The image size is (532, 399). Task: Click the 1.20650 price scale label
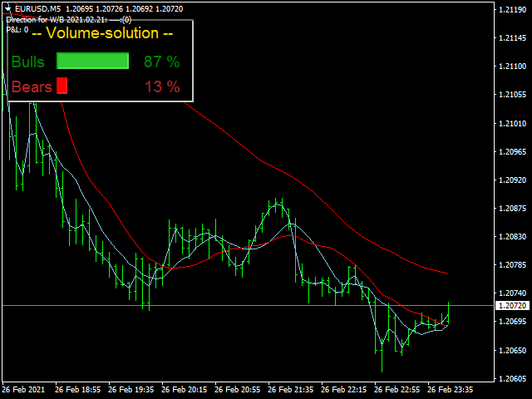pos(512,350)
